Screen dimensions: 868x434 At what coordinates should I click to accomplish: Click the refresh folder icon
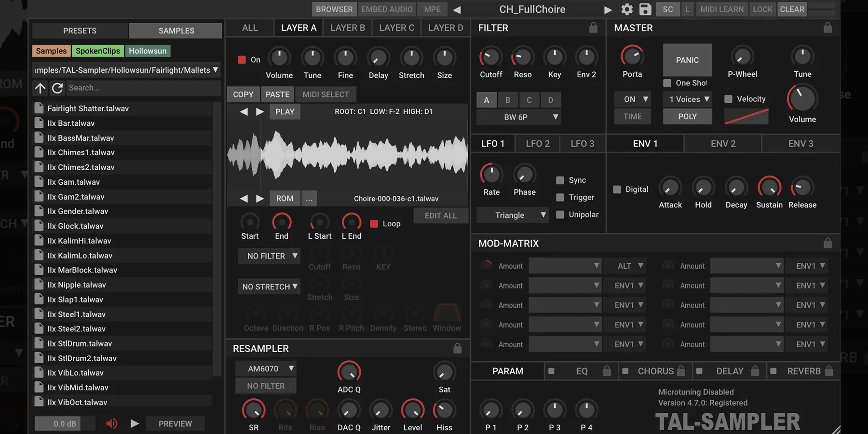tap(57, 88)
